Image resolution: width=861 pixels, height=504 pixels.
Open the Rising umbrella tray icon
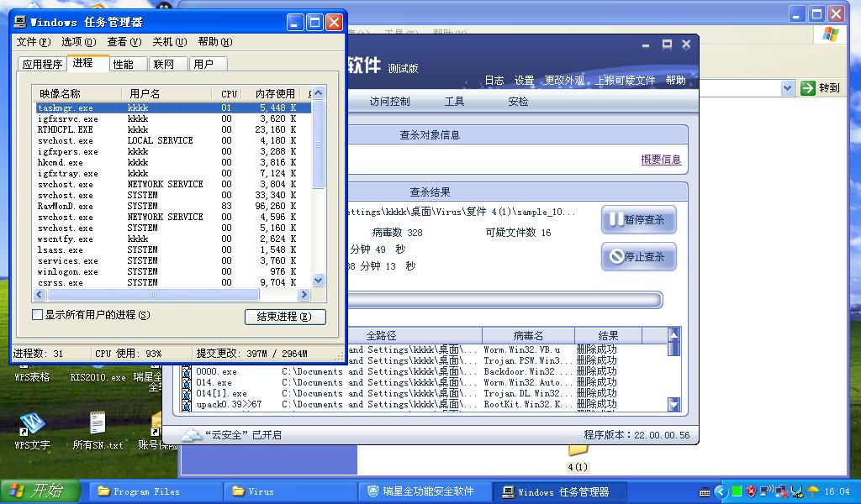coord(813,491)
